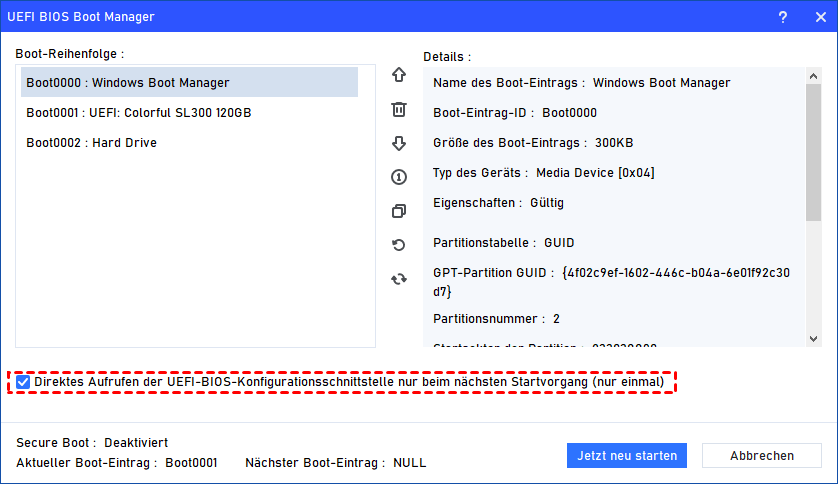Image resolution: width=838 pixels, height=484 pixels.
Task: Toggle the Direktes Aufrufen der UEFI-BIOS checkbox
Action: 23,382
